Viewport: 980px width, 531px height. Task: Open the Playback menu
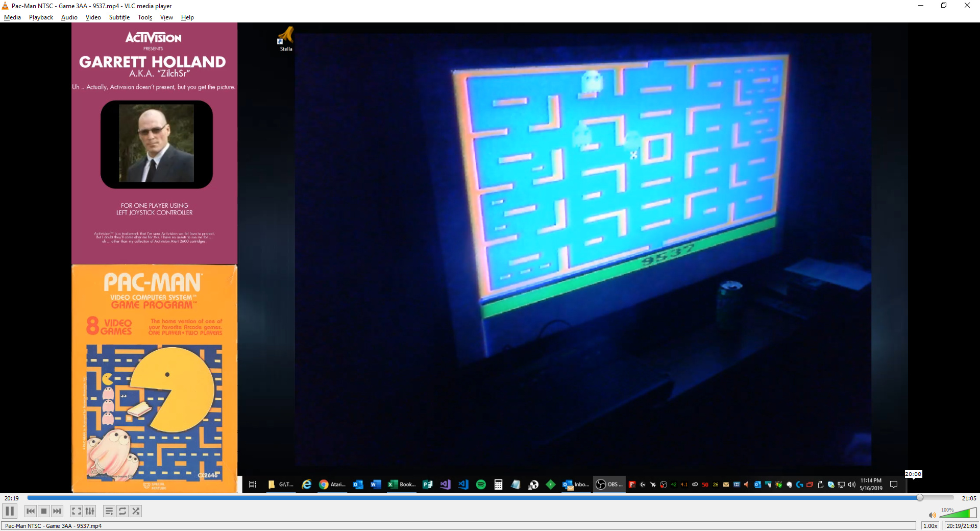[41, 17]
